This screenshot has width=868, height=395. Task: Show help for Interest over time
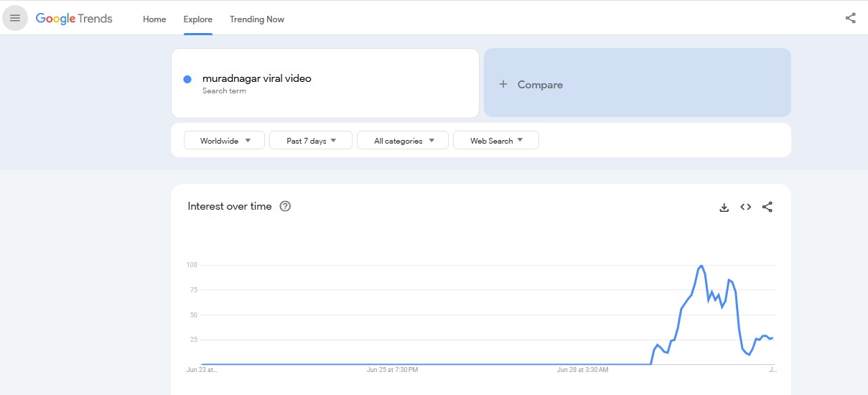coord(285,207)
